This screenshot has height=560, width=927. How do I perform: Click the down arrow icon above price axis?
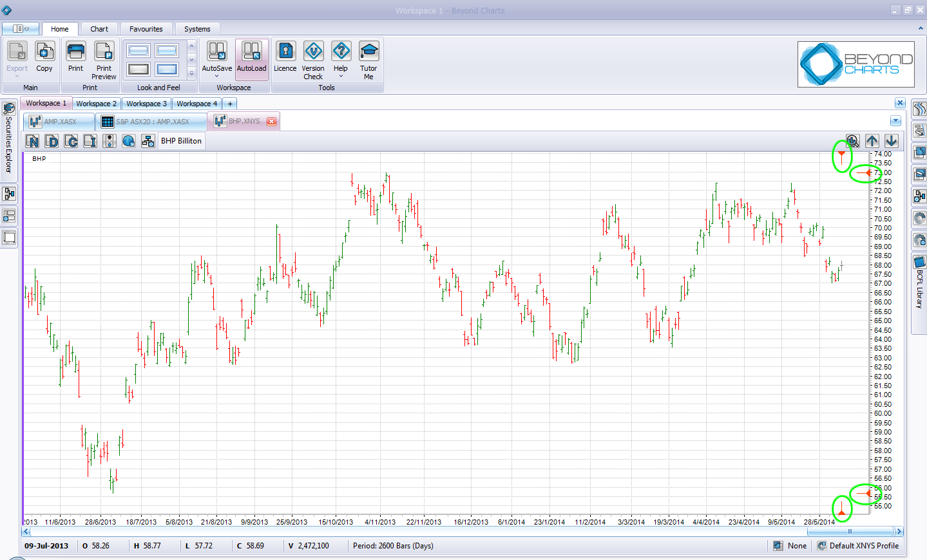tap(892, 141)
